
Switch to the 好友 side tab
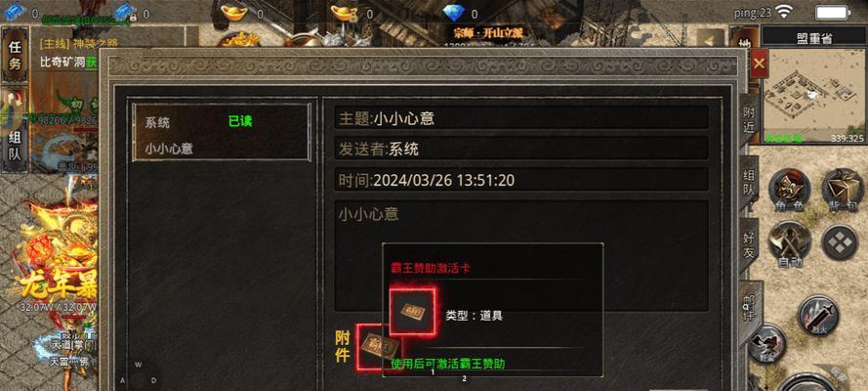(x=749, y=245)
